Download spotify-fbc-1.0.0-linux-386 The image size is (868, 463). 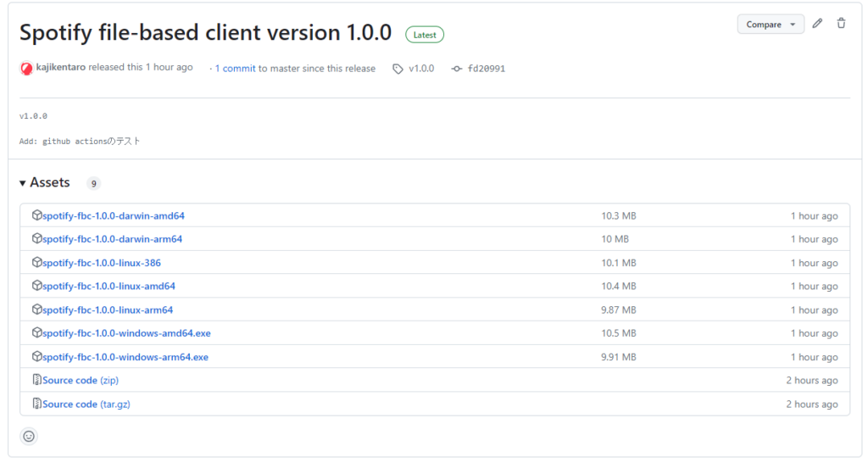coord(102,263)
